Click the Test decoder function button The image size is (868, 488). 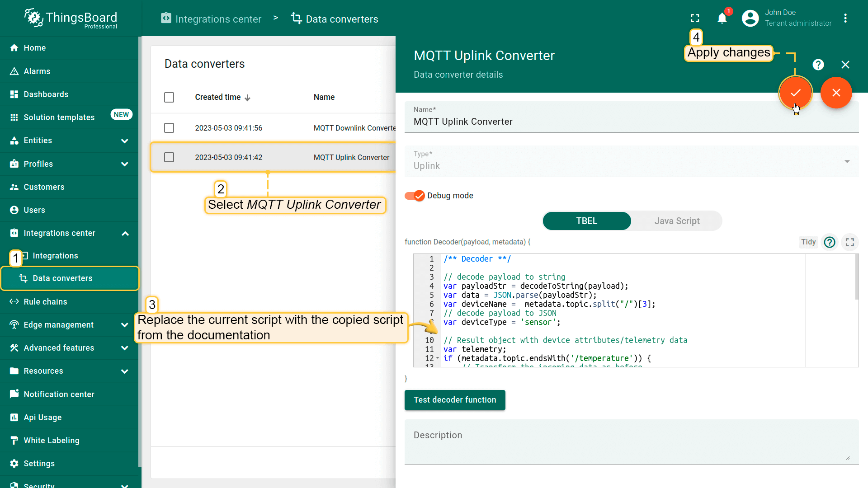455,400
